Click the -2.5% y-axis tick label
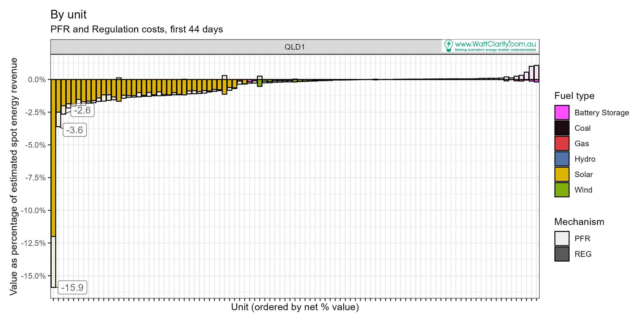 coord(35,112)
